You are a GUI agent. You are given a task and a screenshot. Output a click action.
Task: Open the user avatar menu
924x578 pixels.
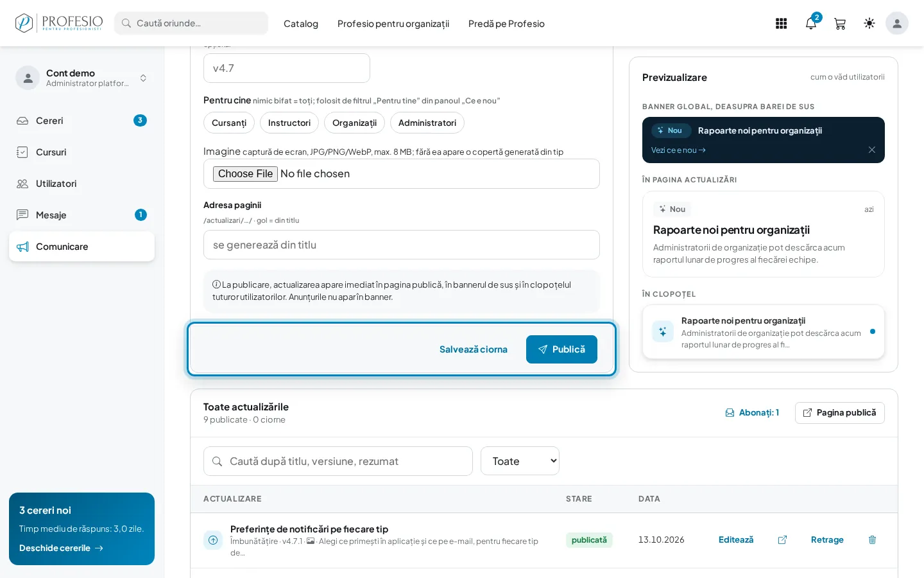tap(897, 23)
